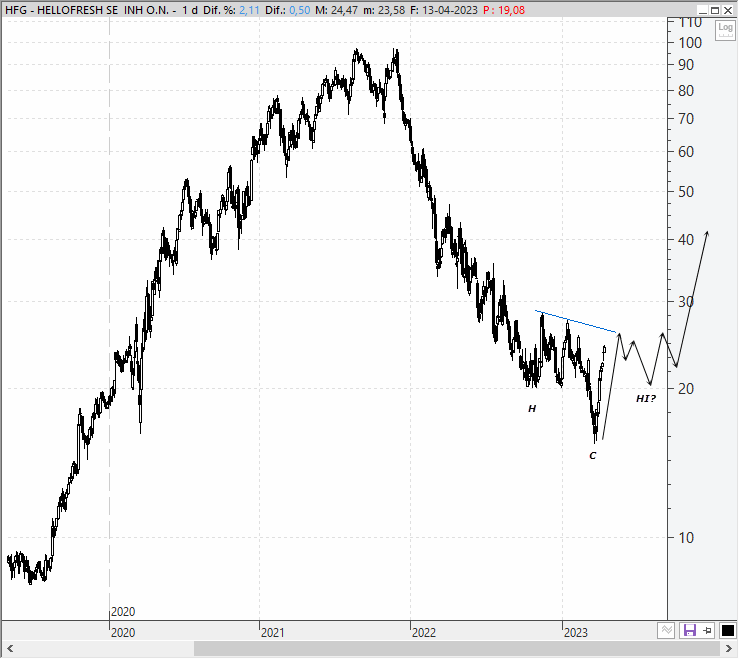Open the black color swatch
The height and width of the screenshot is (659, 739).
click(x=728, y=631)
